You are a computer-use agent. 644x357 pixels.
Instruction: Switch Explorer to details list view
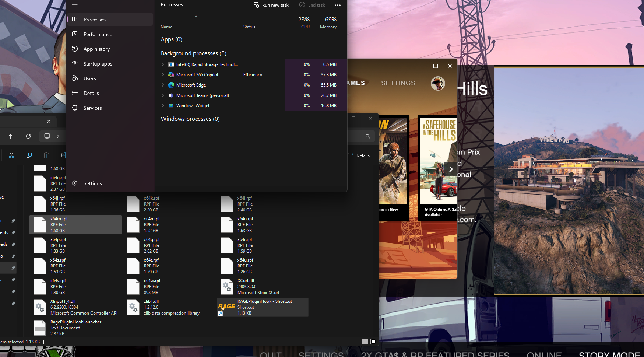(x=365, y=342)
